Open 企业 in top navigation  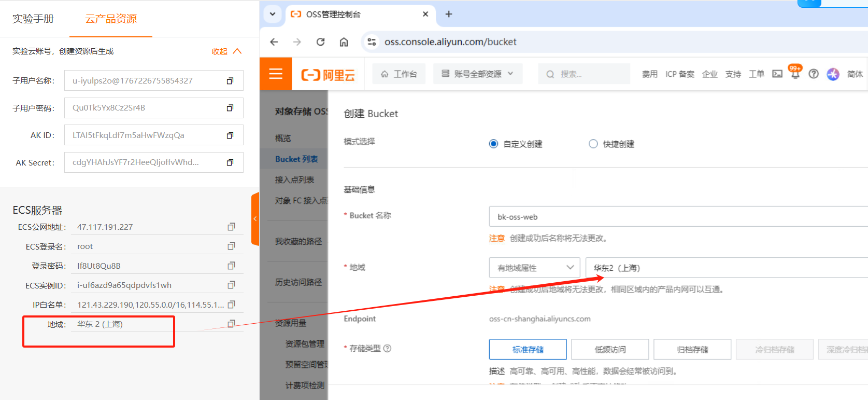pyautogui.click(x=710, y=74)
